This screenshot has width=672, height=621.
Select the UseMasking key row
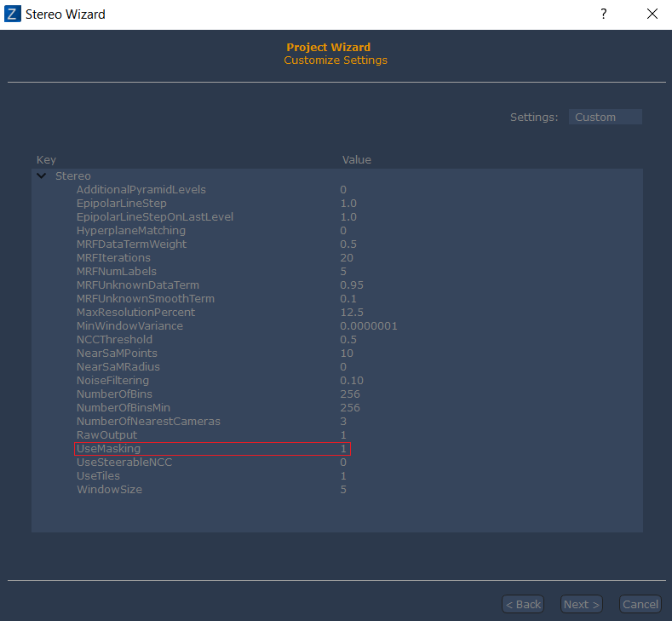pos(108,448)
